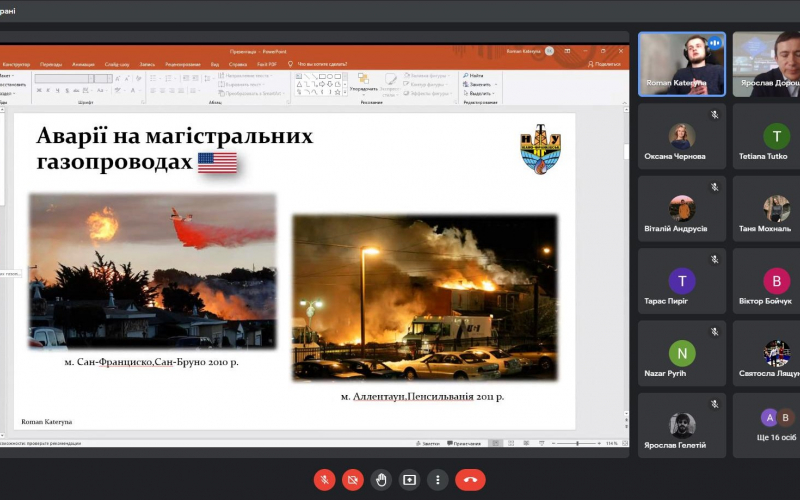Toggle strikethrough (abc) formatting
The image size is (800, 500).
tap(76, 90)
